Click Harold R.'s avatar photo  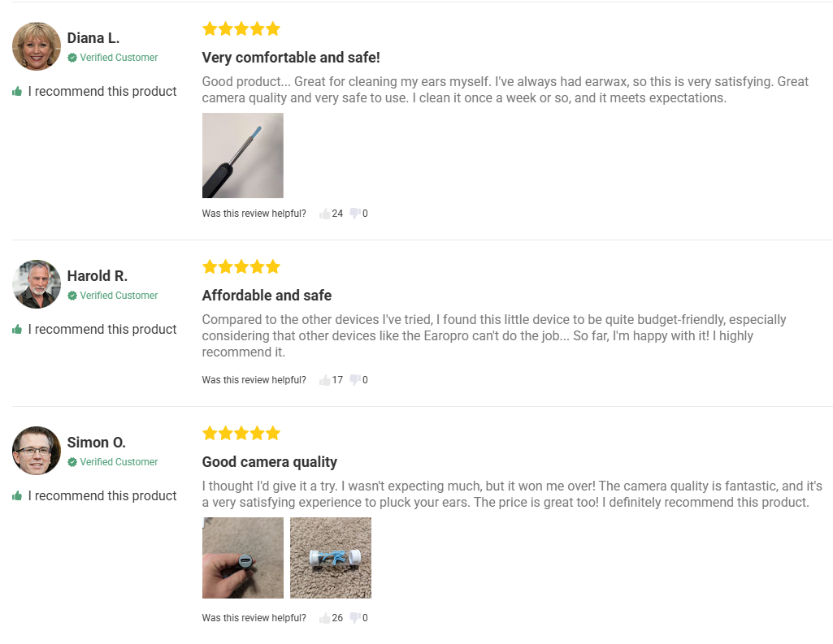click(37, 284)
